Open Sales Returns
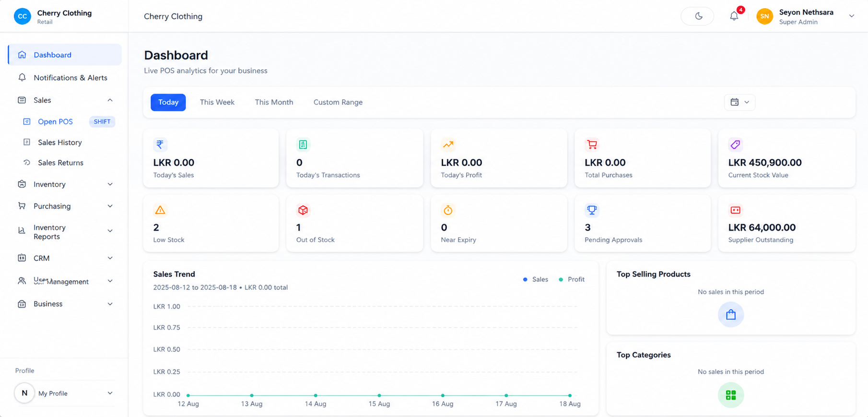868x417 pixels. tap(60, 163)
